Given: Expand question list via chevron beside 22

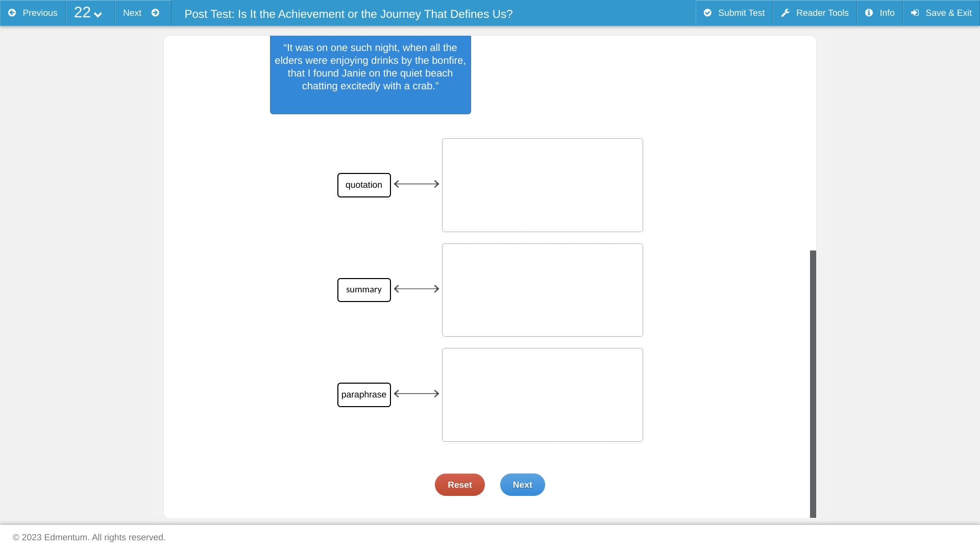Looking at the screenshot, I should coord(98,15).
